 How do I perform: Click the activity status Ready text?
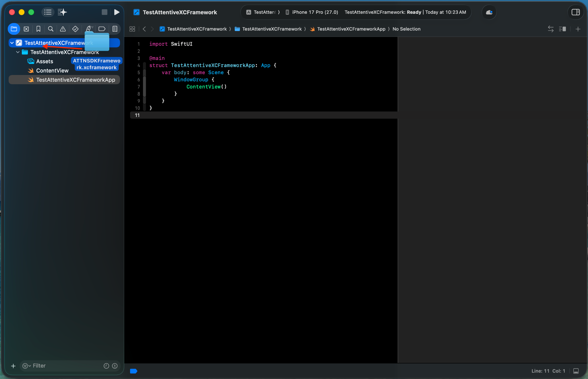tap(414, 12)
